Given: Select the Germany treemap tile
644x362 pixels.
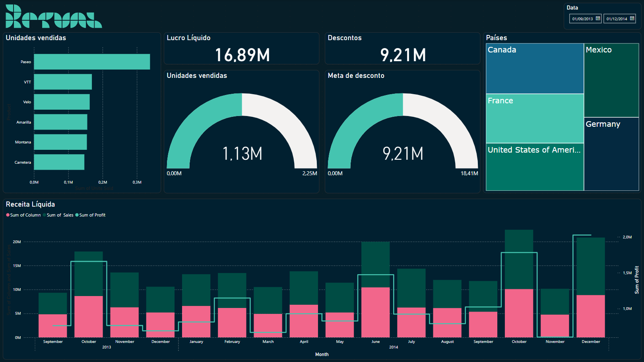Looking at the screenshot, I should (x=611, y=154).
